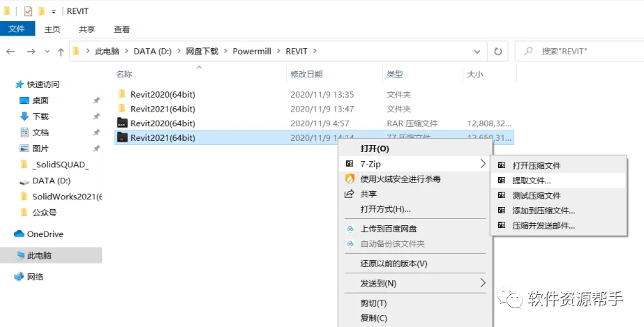Image resolution: width=644 pixels, height=327 pixels.
Task: Select the Revit2021(64bit) 7Z archive file
Action: [163, 137]
